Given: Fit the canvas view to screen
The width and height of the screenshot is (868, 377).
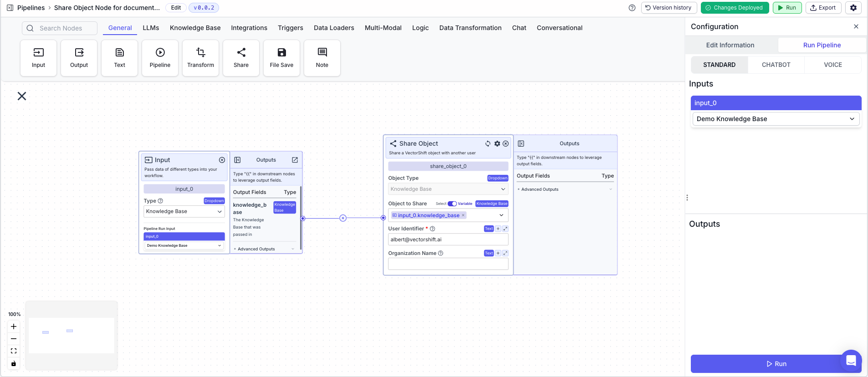Looking at the screenshot, I should [x=14, y=351].
